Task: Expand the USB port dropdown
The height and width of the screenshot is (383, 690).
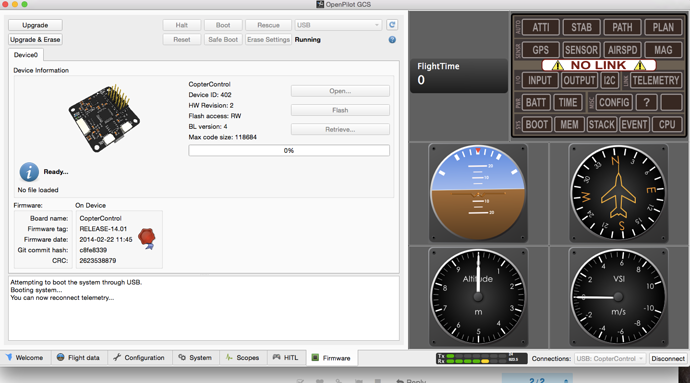Action: [x=338, y=25]
